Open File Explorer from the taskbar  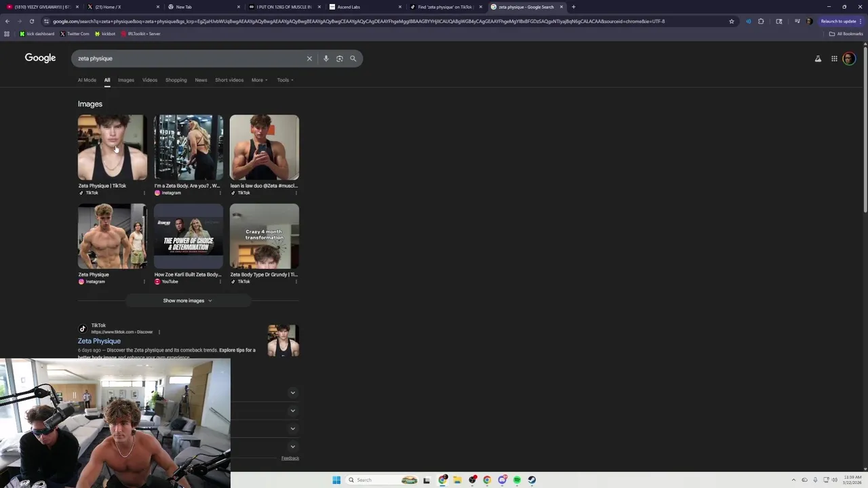(457, 480)
